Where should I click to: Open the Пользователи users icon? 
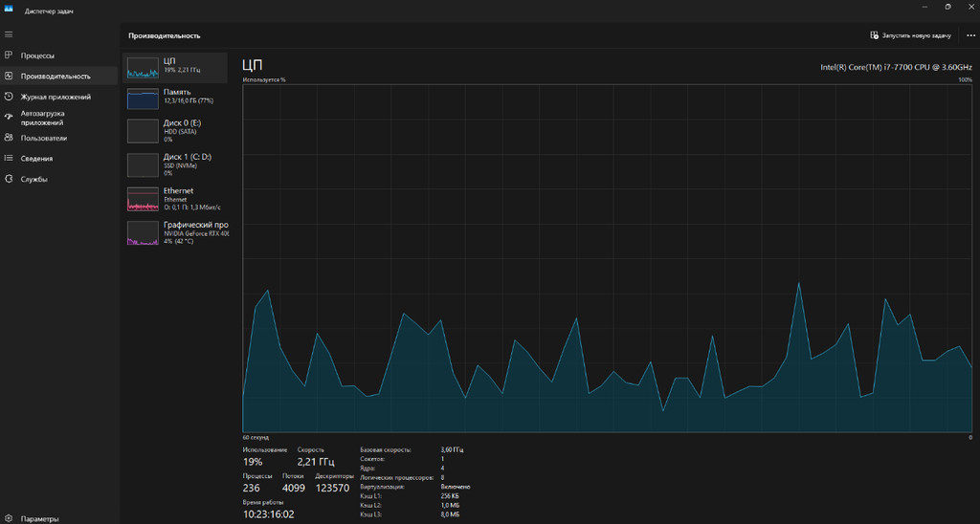pos(8,138)
